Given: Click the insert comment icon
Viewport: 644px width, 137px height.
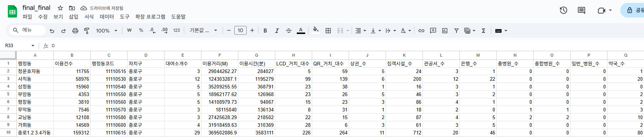Looking at the screenshot, I should click(433, 31).
